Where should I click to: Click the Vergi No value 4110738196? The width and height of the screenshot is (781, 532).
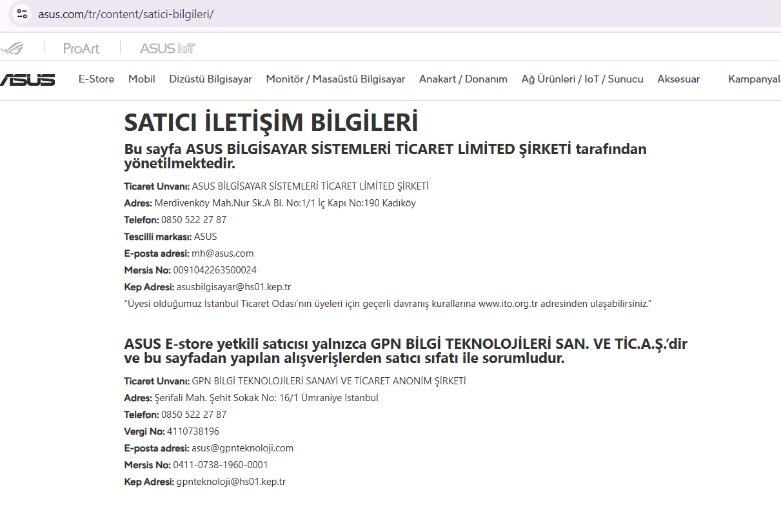193,431
